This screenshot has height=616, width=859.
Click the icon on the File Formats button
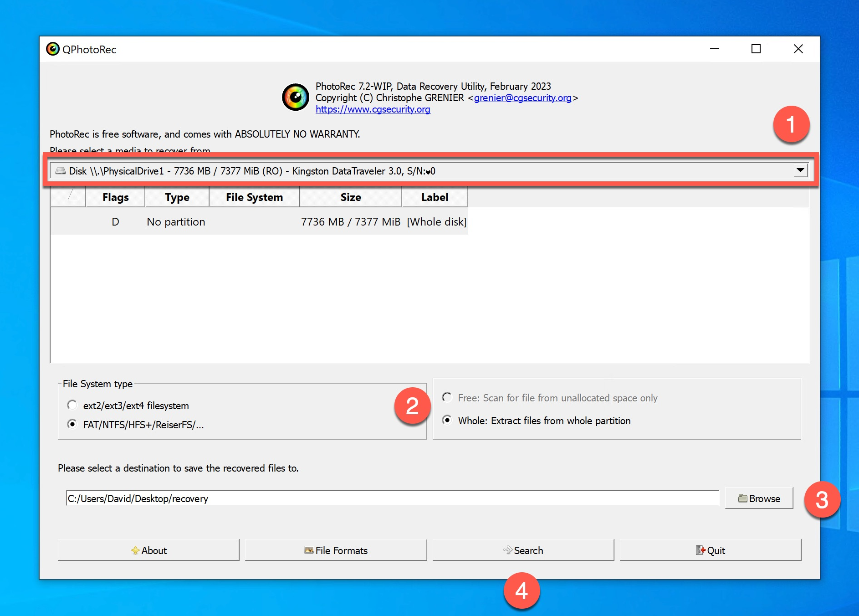309,550
